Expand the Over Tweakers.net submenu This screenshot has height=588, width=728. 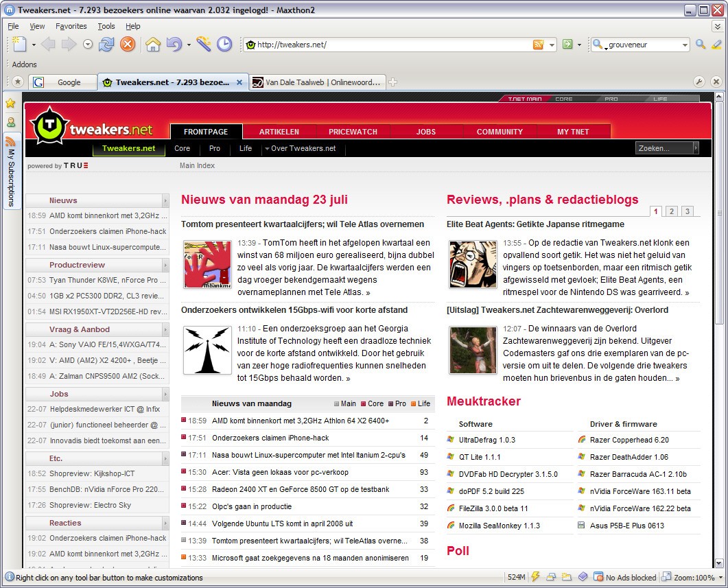[301, 148]
